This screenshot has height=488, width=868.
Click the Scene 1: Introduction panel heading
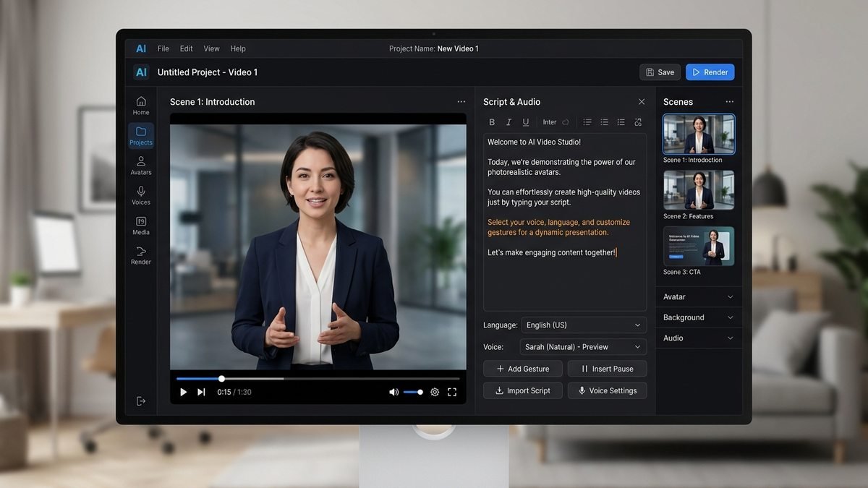pyautogui.click(x=212, y=102)
